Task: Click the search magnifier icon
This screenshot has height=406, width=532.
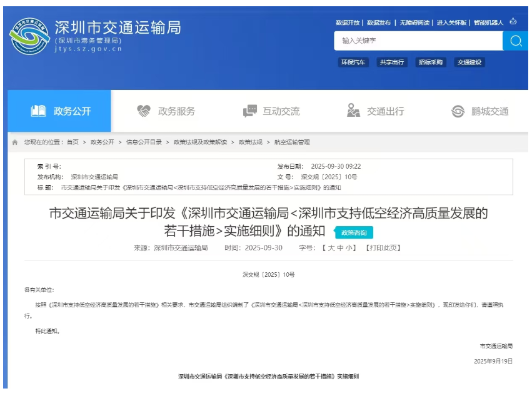Action: tap(515, 41)
